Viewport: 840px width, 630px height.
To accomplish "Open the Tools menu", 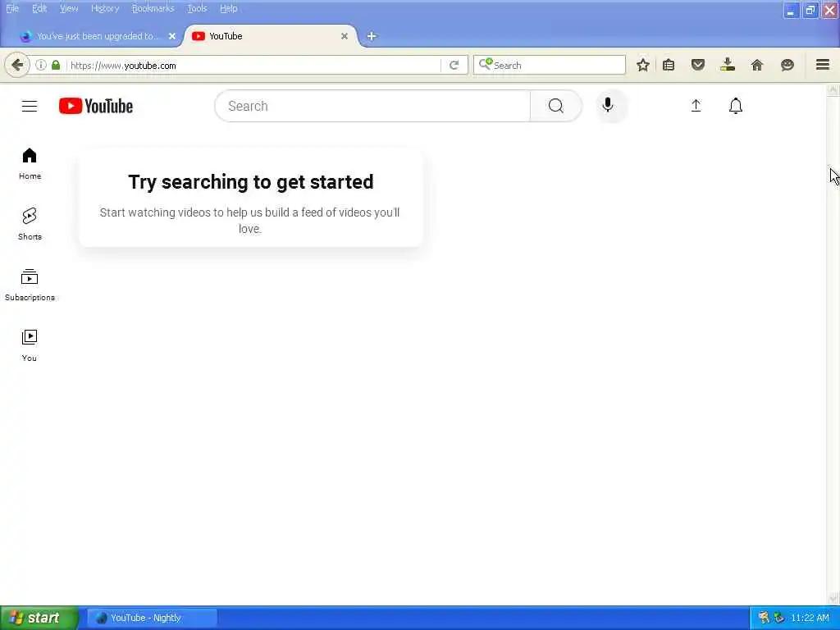I will 197,8.
